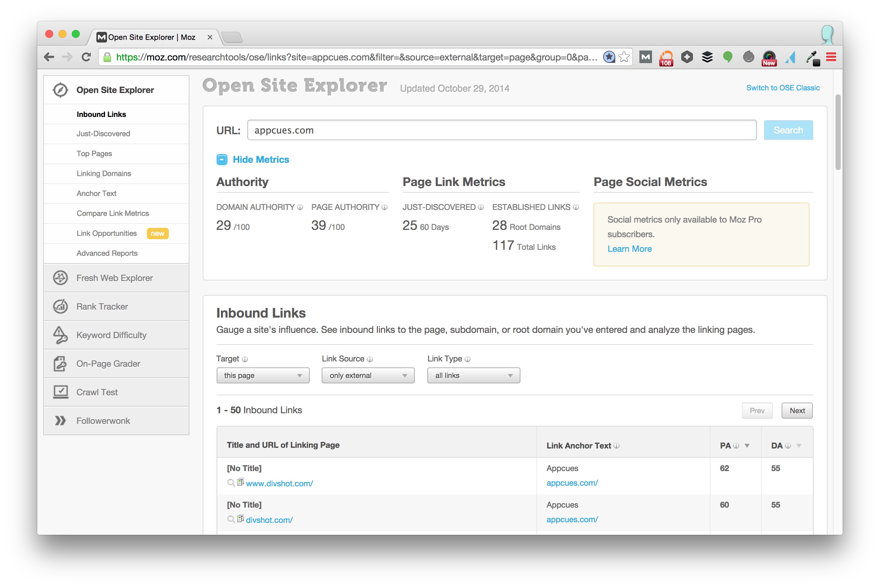Screen dimensions: 880x588
Task: Open Link Source dropdown showing only external
Action: (x=368, y=375)
